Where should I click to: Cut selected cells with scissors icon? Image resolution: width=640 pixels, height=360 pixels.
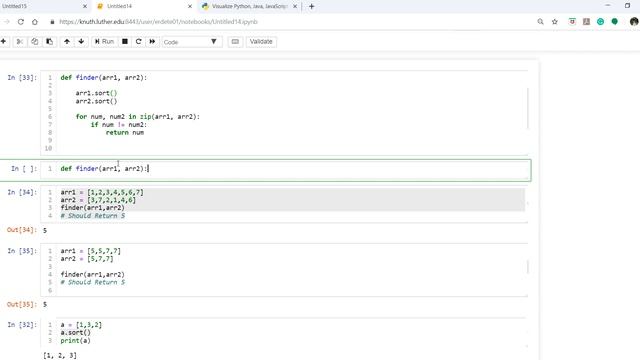[20, 42]
